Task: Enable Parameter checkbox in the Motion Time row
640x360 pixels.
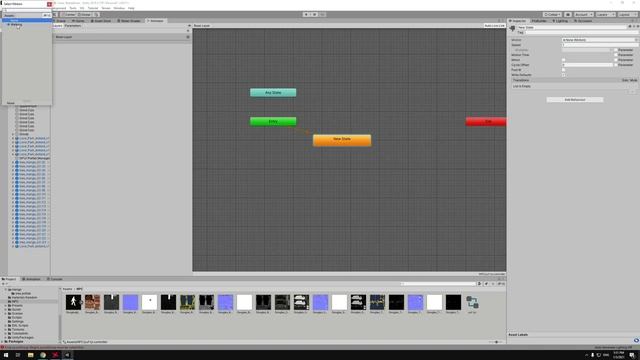Action: tap(616, 55)
